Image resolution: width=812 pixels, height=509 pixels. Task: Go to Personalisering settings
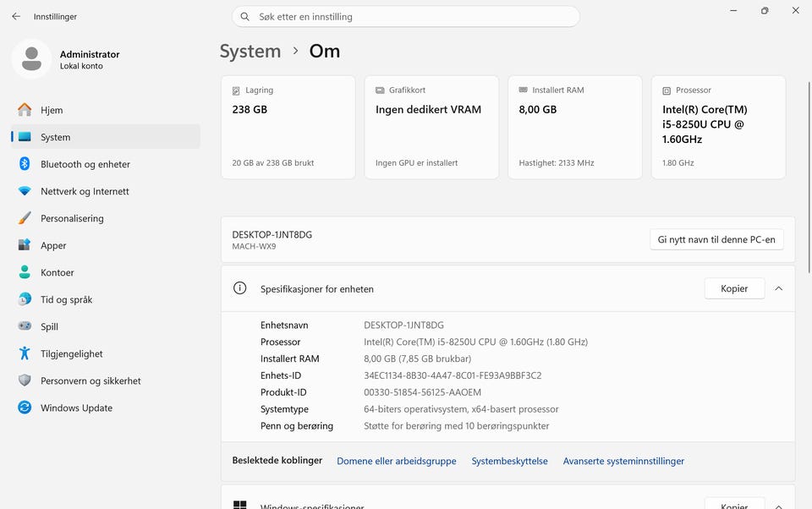point(105,218)
